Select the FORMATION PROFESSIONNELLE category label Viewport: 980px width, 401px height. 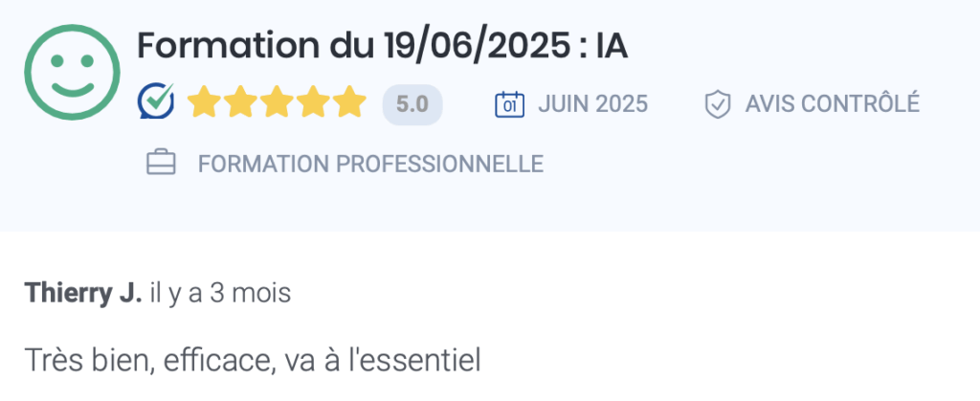(x=370, y=164)
